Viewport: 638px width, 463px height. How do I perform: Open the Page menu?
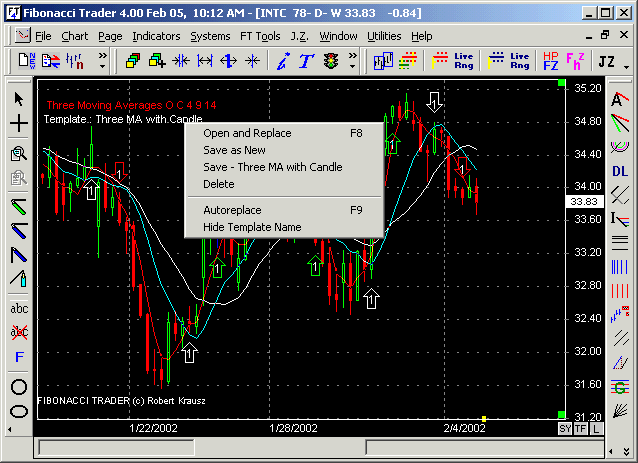pos(110,36)
